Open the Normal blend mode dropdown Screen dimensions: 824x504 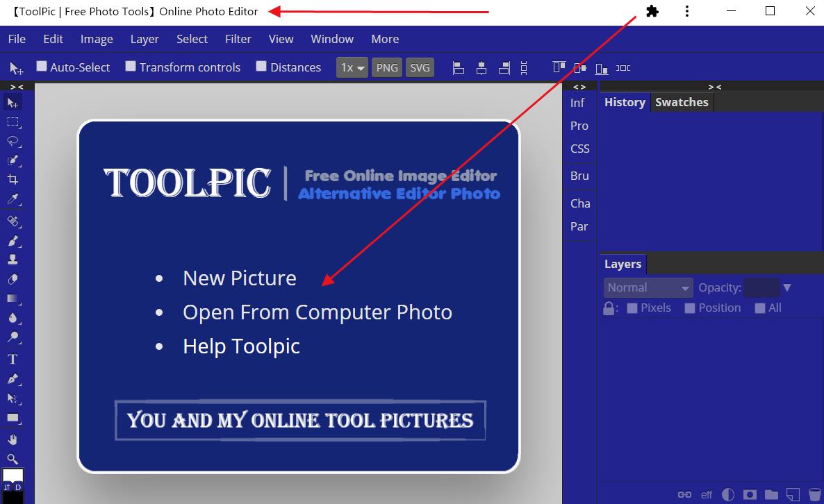(648, 287)
